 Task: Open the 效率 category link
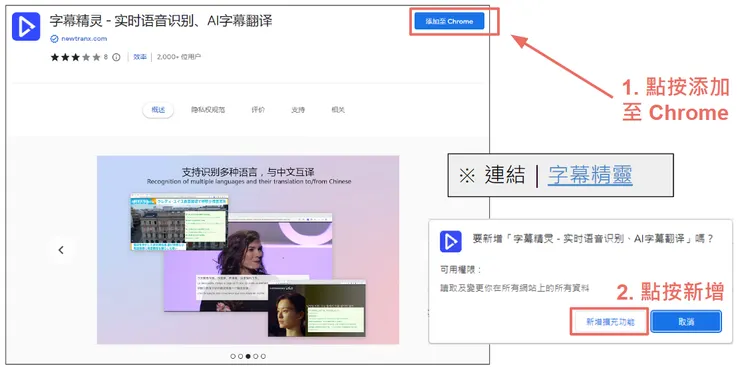(x=140, y=57)
